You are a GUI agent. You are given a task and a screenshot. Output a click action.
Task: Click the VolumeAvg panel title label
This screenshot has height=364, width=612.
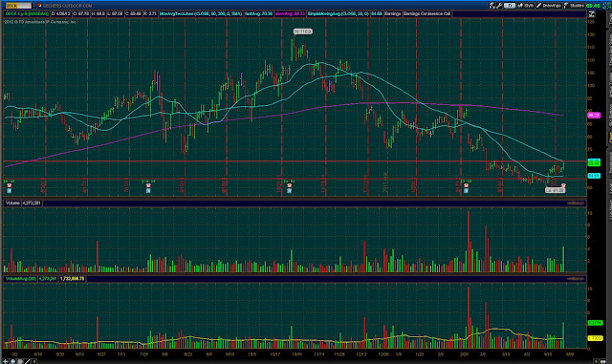(x=21, y=279)
